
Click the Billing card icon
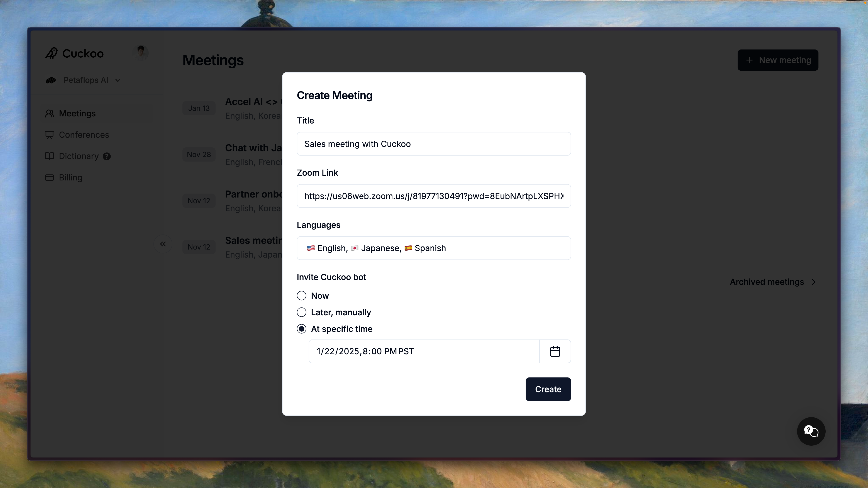pos(50,178)
